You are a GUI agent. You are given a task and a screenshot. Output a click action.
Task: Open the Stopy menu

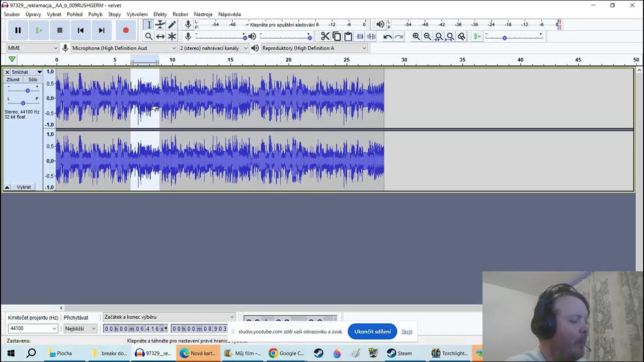(x=115, y=14)
